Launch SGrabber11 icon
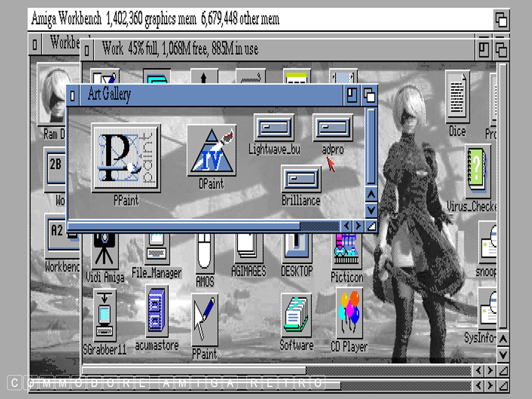The width and height of the screenshot is (532, 399). 105,315
